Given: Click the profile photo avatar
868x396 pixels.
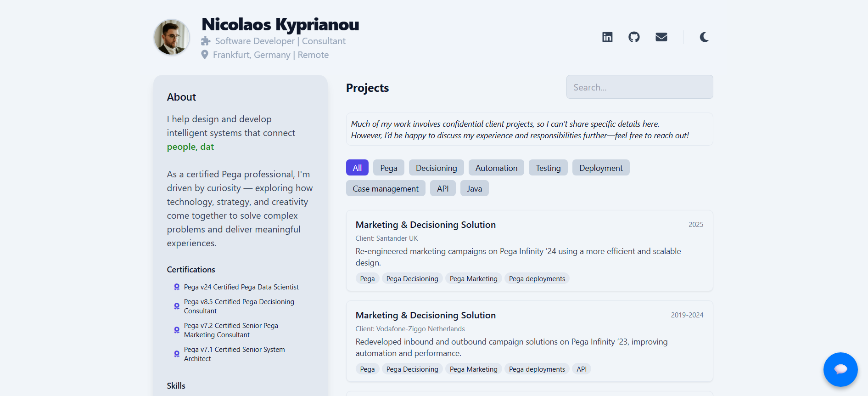Looking at the screenshot, I should point(172,37).
